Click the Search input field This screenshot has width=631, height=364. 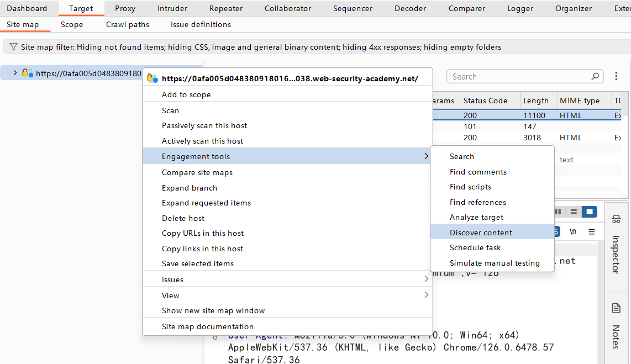click(x=518, y=77)
